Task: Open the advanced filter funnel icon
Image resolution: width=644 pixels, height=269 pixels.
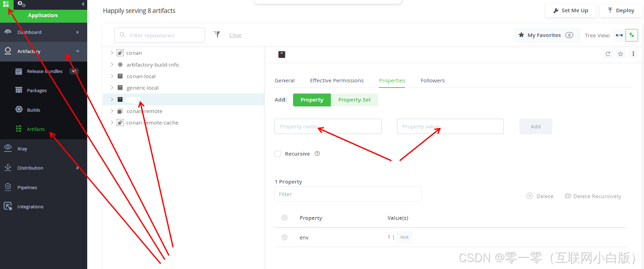Action: (x=217, y=34)
